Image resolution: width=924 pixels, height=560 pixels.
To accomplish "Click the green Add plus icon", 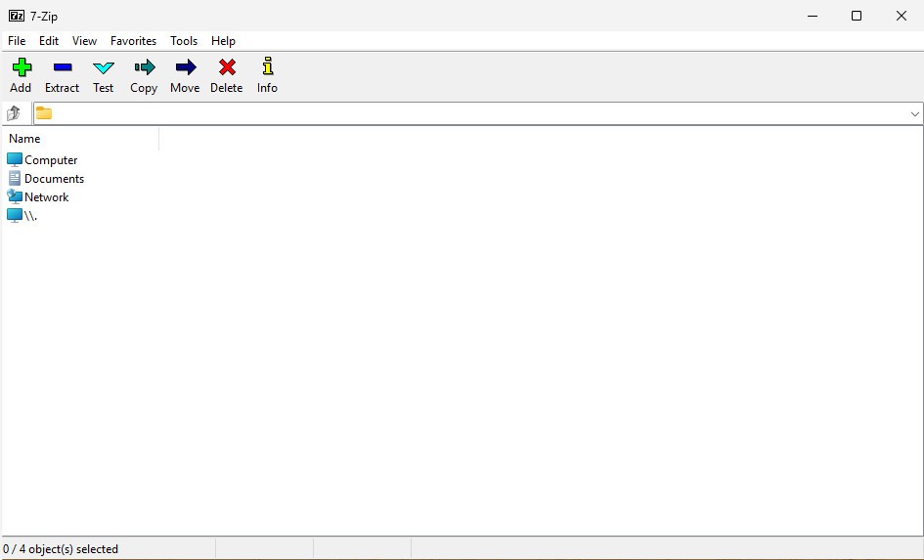I will (x=21, y=67).
